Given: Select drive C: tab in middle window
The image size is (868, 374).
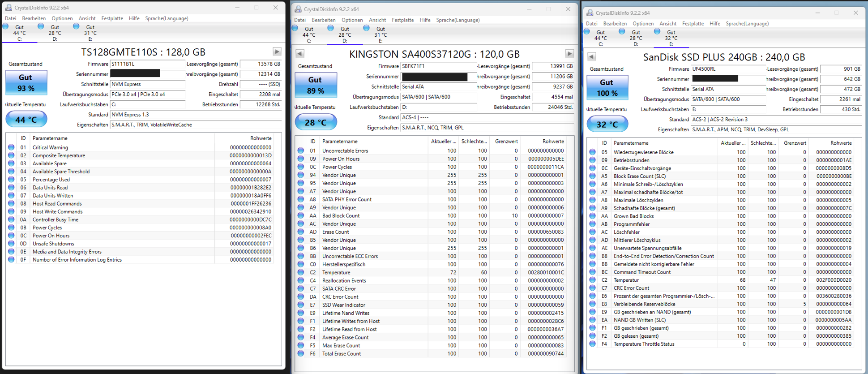Looking at the screenshot, I should pyautogui.click(x=309, y=35).
